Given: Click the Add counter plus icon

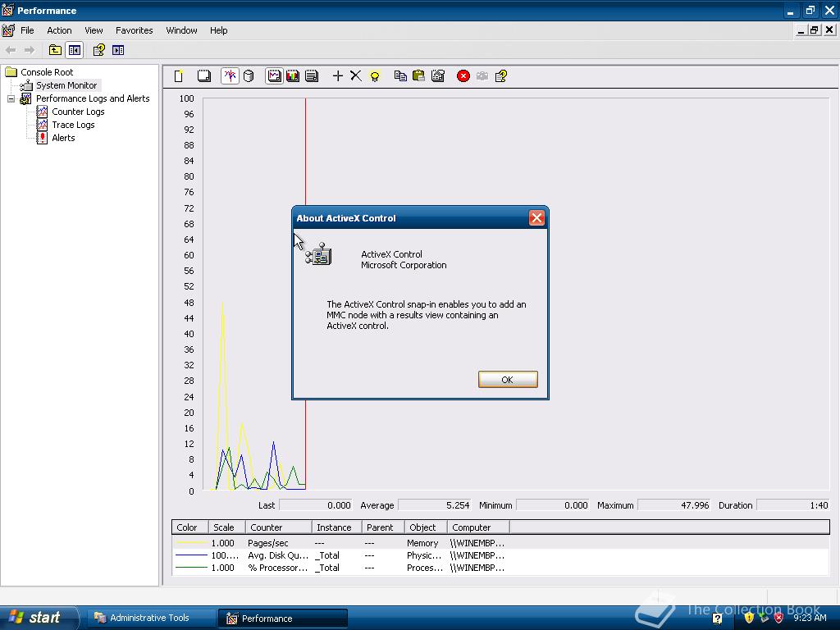Looking at the screenshot, I should (337, 76).
